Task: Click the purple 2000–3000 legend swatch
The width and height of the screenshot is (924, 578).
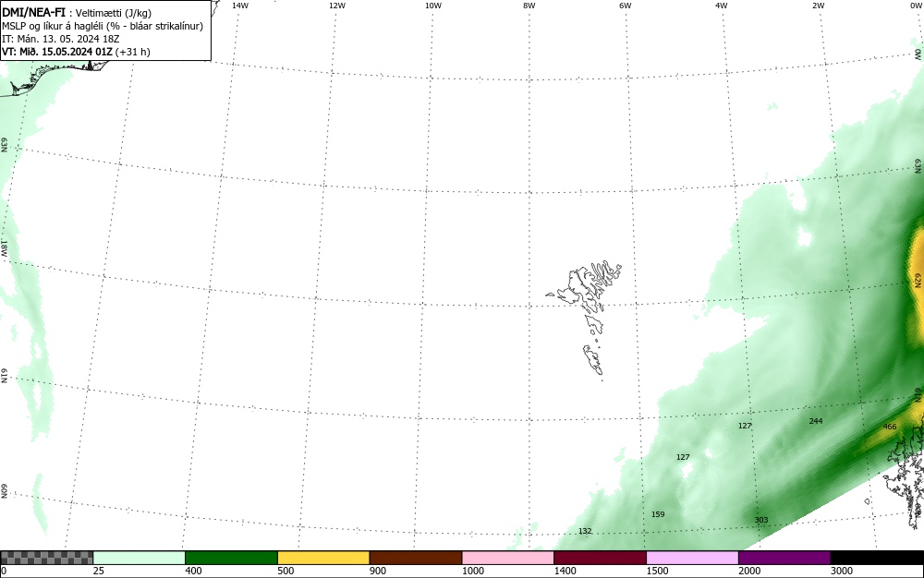Action: 784,558
